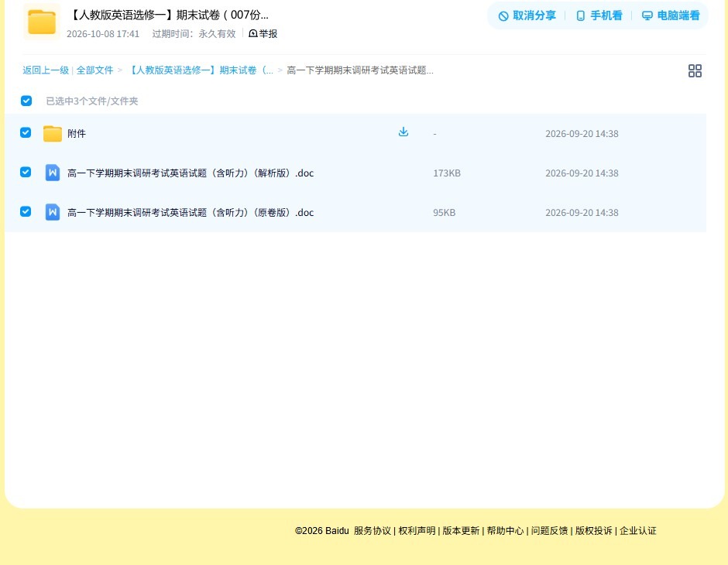
Task: Navigate to 全部文件 breadcrumb
Action: (94, 70)
